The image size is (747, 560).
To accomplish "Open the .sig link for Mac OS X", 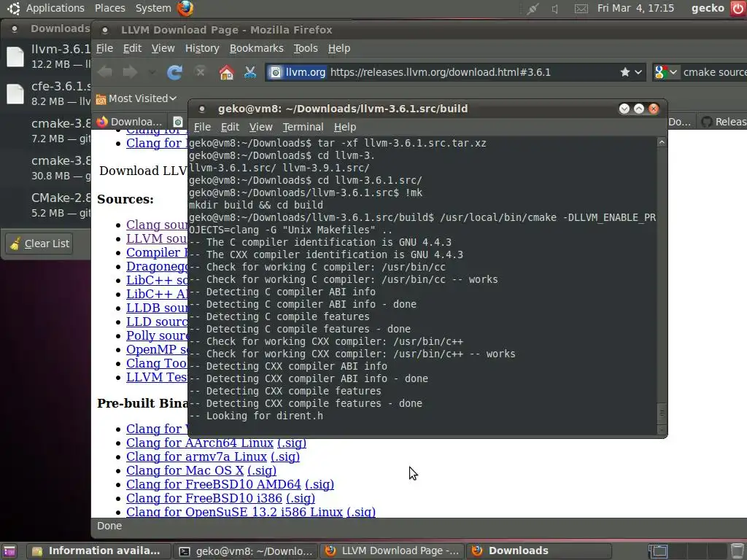I will (262, 470).
